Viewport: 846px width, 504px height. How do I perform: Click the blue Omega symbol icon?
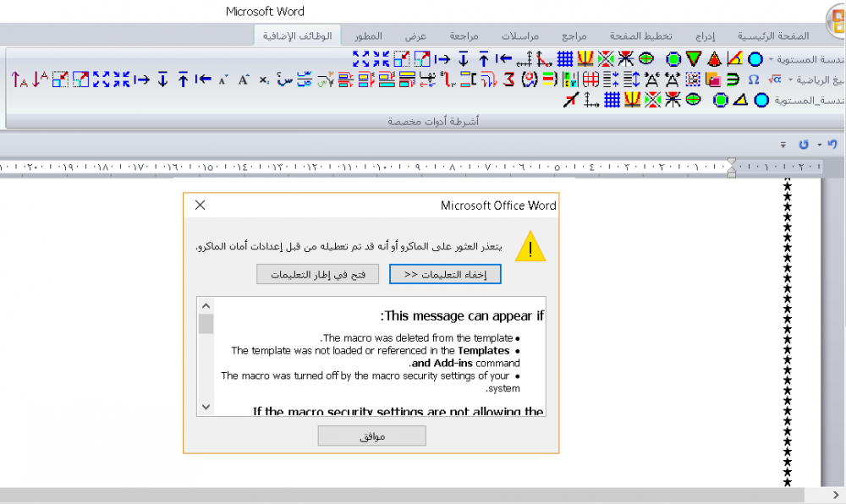pyautogui.click(x=753, y=79)
